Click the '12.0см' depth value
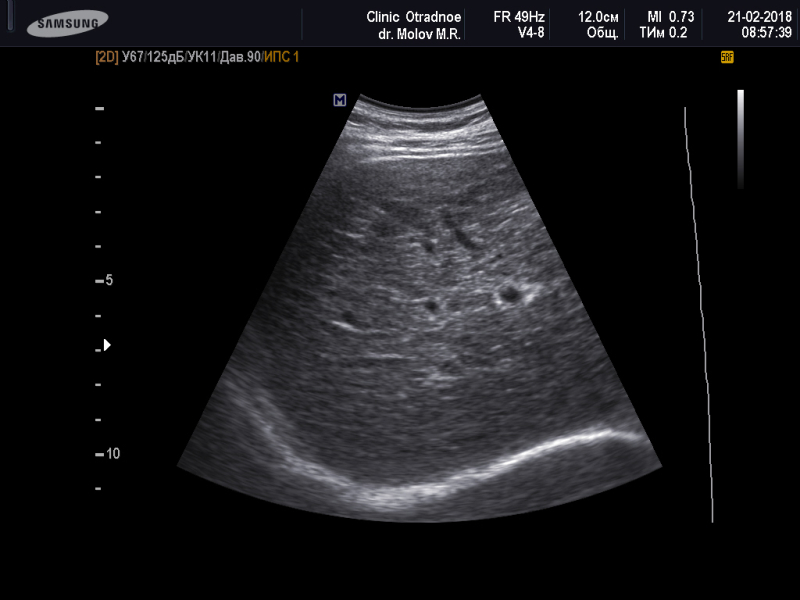This screenshot has height=600, width=800. click(598, 17)
